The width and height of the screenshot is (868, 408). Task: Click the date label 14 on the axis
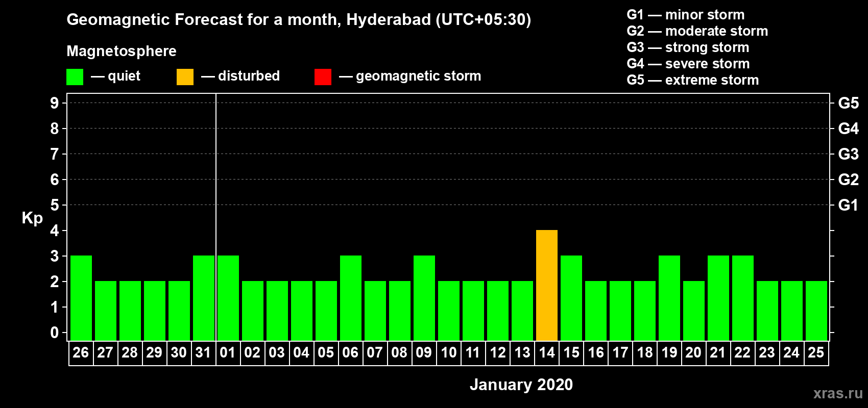[547, 353]
